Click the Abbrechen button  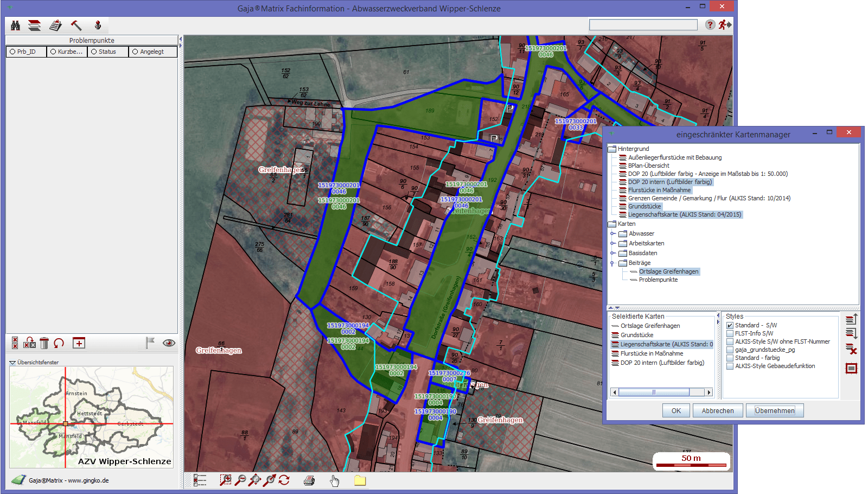[x=717, y=411]
